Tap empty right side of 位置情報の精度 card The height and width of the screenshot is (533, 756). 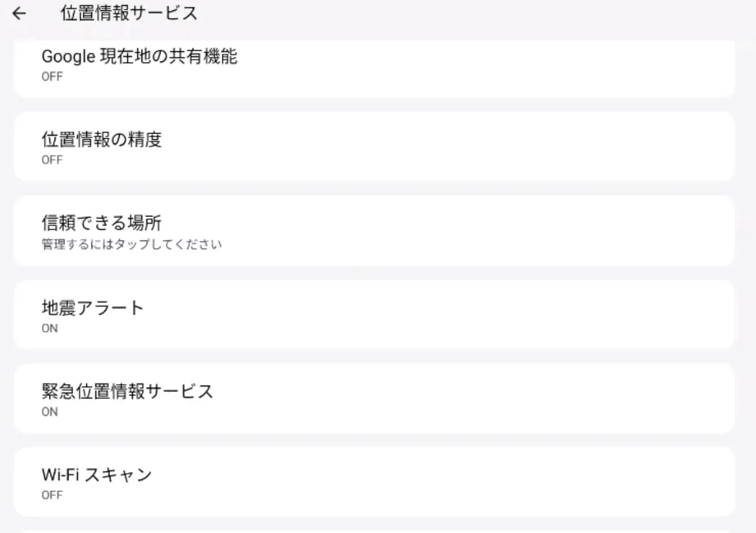575,147
